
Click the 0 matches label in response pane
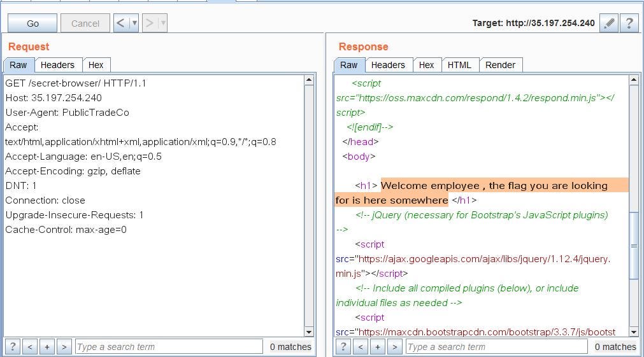pyautogui.click(x=615, y=347)
